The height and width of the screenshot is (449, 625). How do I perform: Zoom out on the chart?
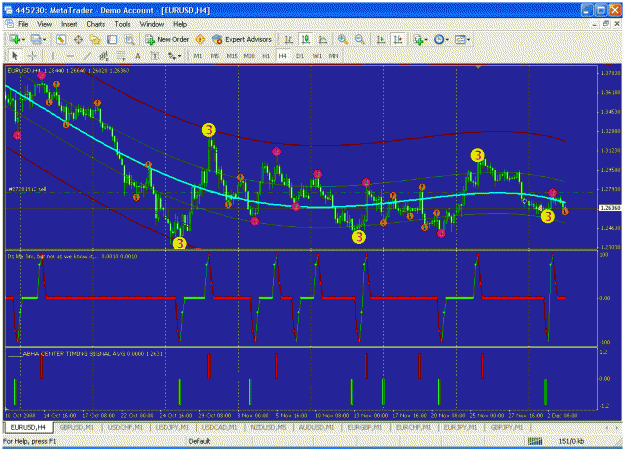pyautogui.click(x=360, y=39)
